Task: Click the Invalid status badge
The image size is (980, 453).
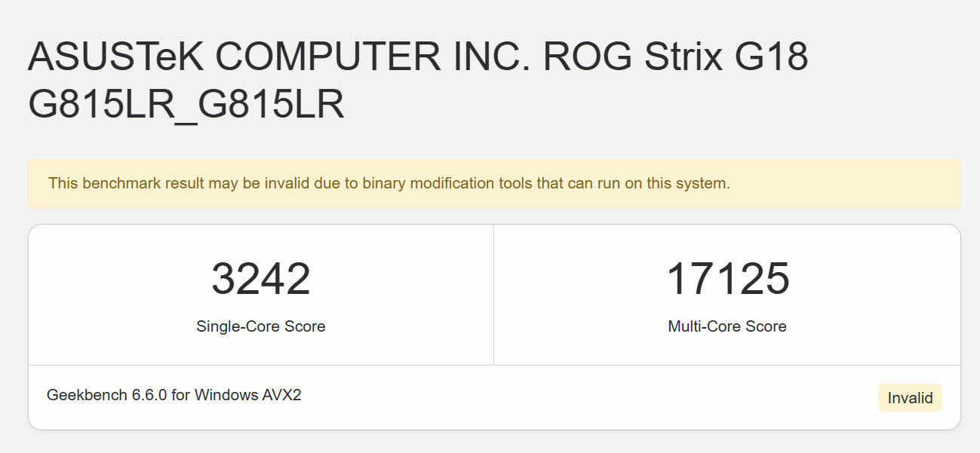Action: pyautogui.click(x=910, y=397)
